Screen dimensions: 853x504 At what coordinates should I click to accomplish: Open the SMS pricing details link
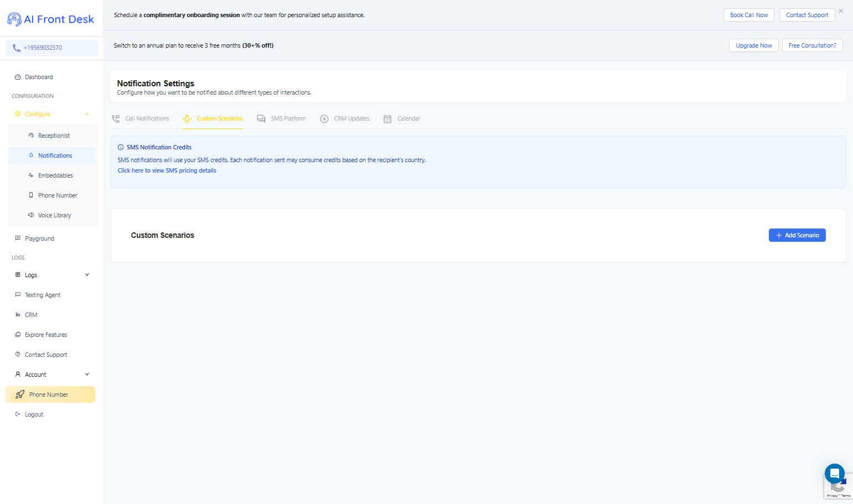click(167, 171)
